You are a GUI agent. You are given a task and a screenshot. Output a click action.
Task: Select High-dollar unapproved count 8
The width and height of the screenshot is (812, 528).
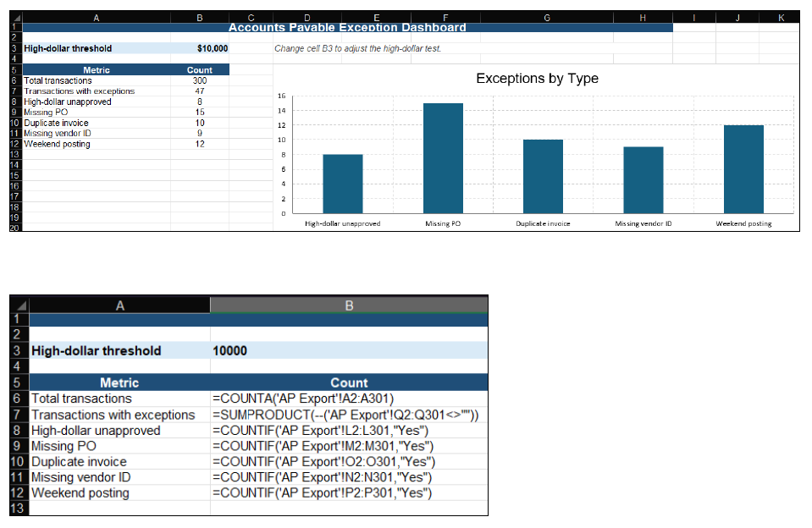(200, 102)
